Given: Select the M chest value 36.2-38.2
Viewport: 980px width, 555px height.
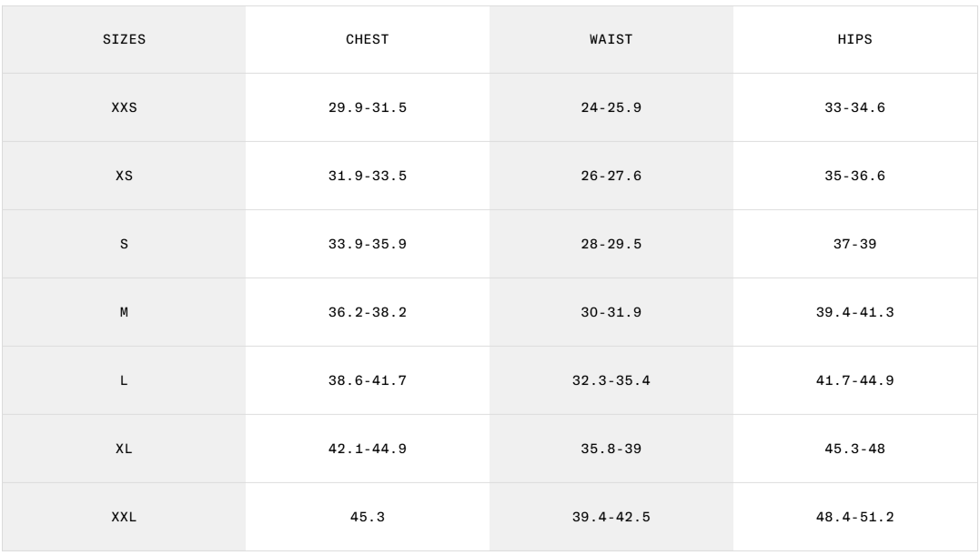Looking at the screenshot, I should [367, 313].
